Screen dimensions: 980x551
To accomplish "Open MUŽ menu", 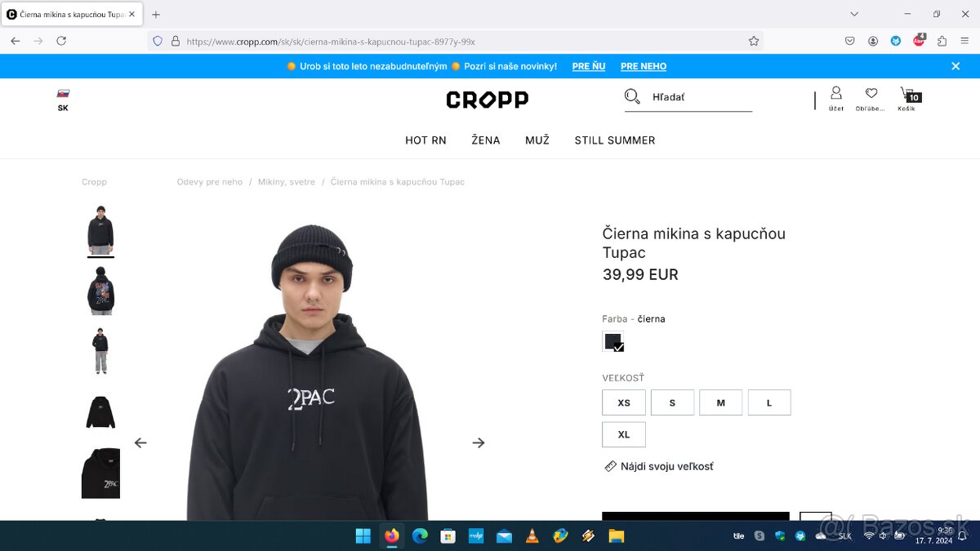I will (x=537, y=140).
